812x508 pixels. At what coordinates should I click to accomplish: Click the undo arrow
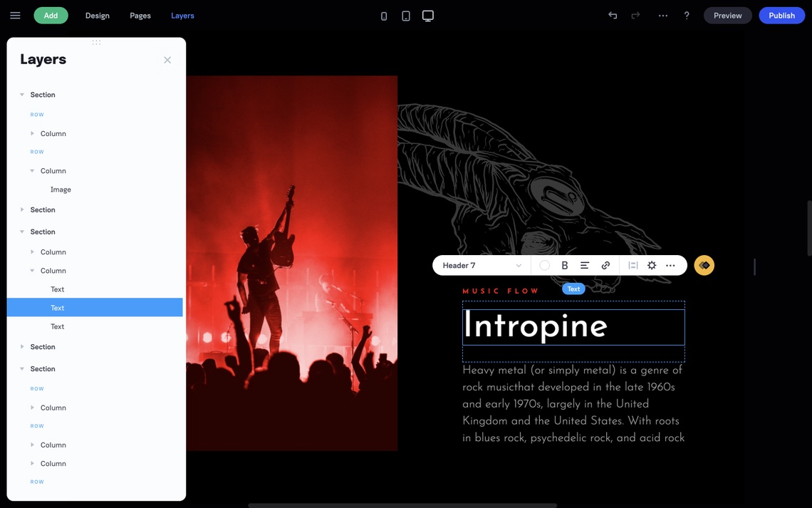point(613,16)
